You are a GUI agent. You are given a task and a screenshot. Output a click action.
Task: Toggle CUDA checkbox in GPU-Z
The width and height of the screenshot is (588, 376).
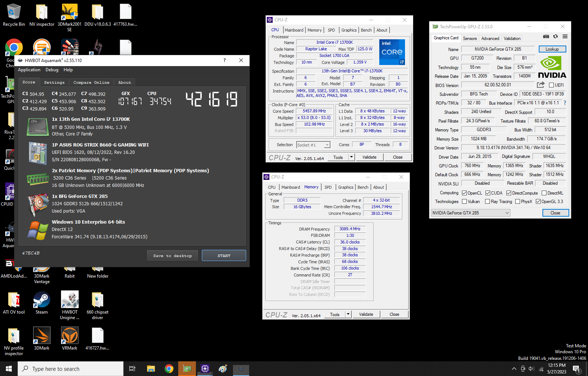pos(488,193)
